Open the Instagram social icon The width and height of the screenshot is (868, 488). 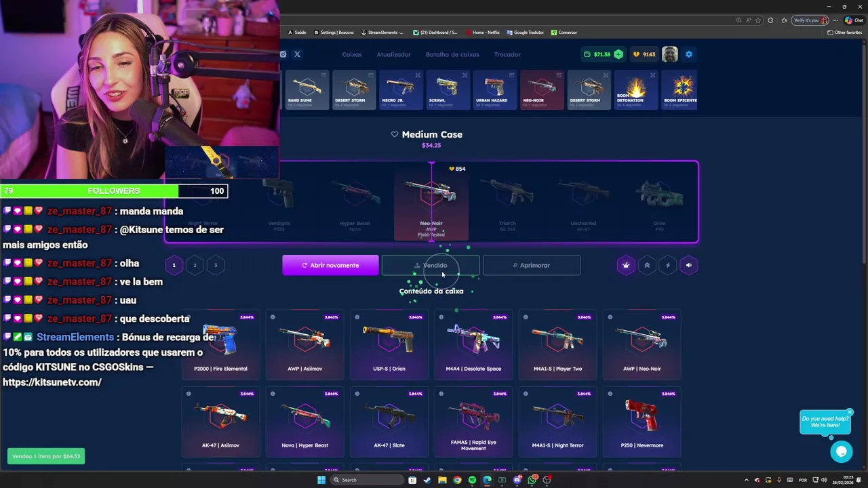click(x=283, y=54)
